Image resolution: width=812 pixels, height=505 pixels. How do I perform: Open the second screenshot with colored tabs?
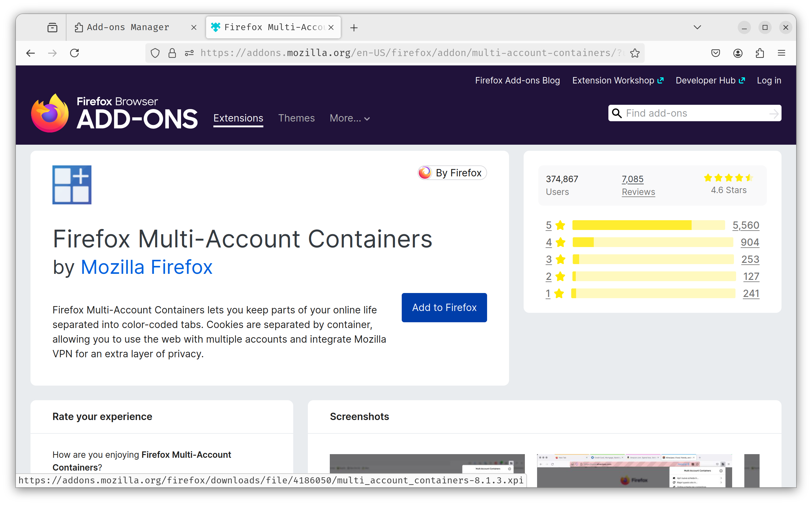point(634,470)
